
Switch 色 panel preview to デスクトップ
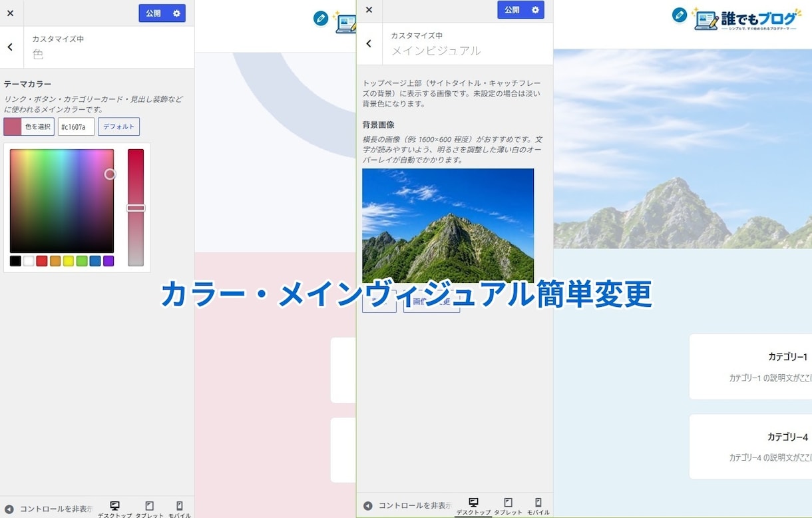coord(114,509)
